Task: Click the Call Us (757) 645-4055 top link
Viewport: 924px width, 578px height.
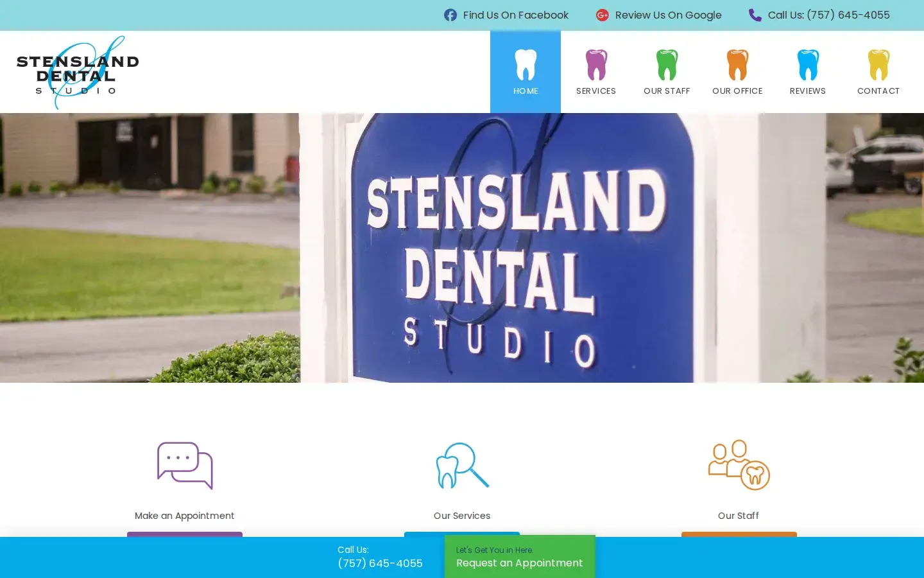Action: pos(819,15)
